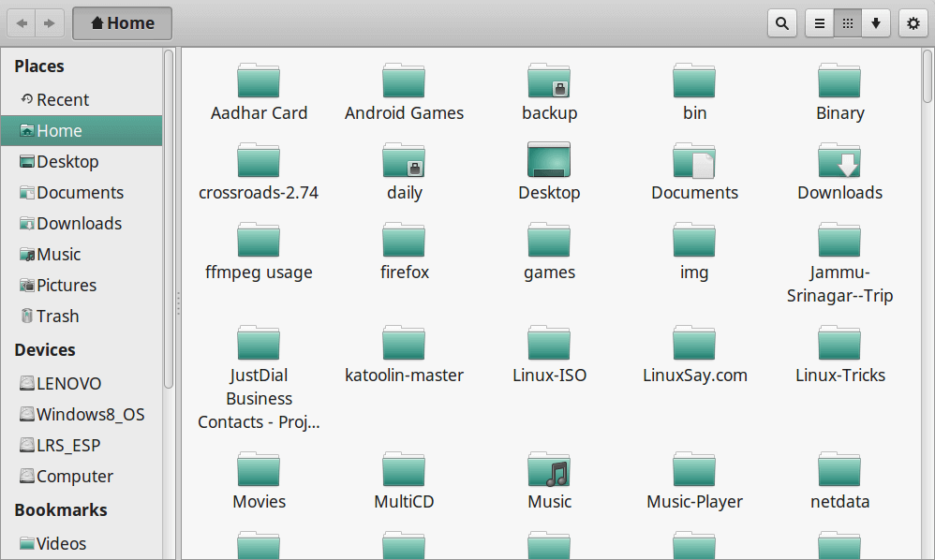The height and width of the screenshot is (560, 935).
Task: Go forward with the right arrow button
Action: 50,23
